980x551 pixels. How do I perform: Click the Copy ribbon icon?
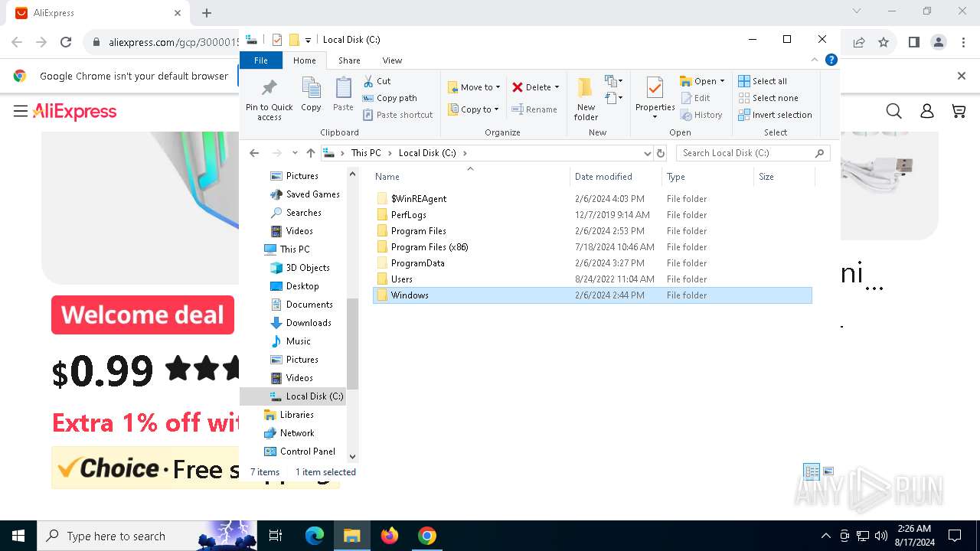click(x=311, y=95)
